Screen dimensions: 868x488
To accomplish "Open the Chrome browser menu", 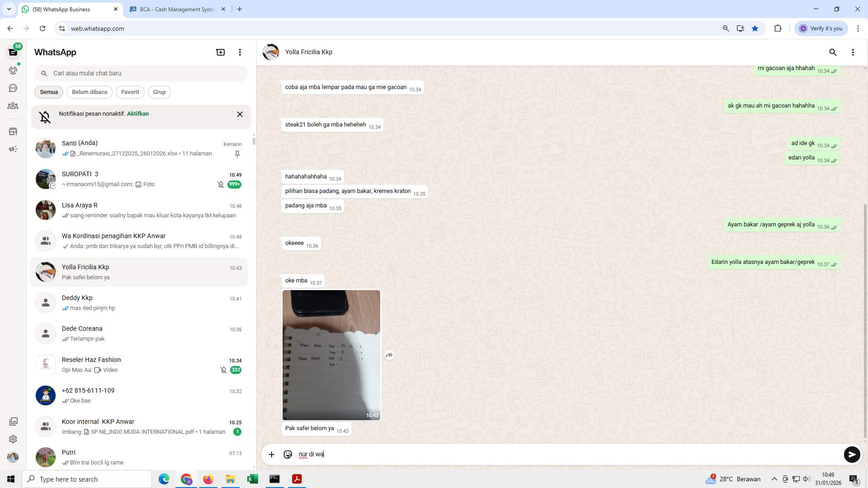I will (x=859, y=28).
